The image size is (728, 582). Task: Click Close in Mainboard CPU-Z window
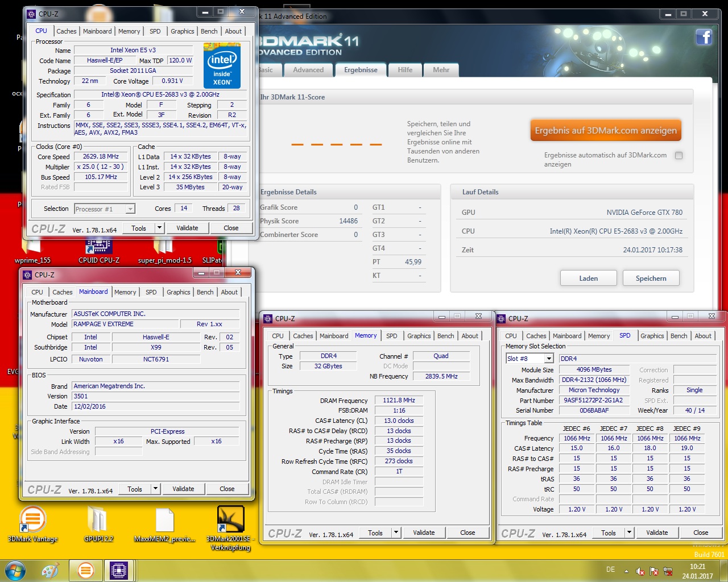227,489
